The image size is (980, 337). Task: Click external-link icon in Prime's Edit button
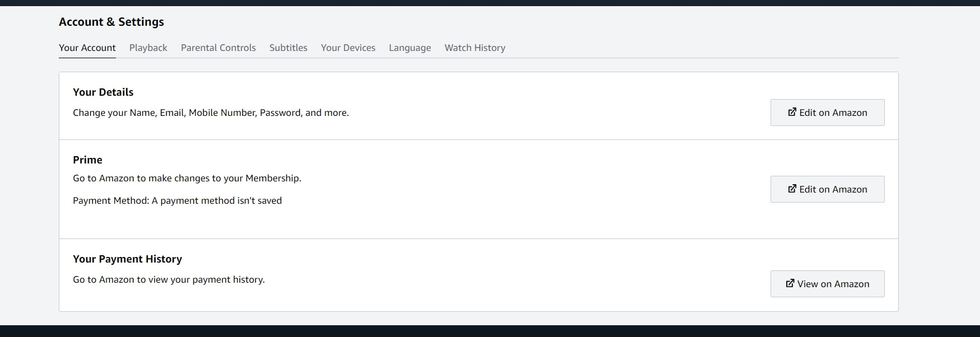pos(792,189)
